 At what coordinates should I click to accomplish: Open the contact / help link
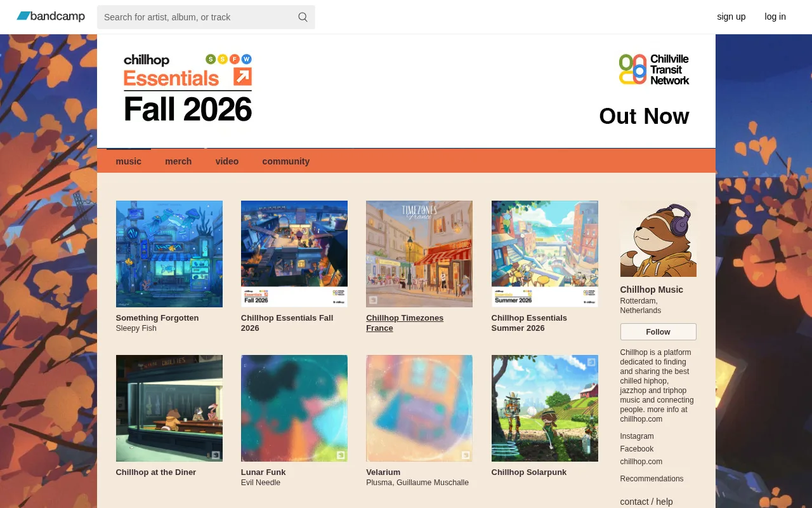[646, 502]
